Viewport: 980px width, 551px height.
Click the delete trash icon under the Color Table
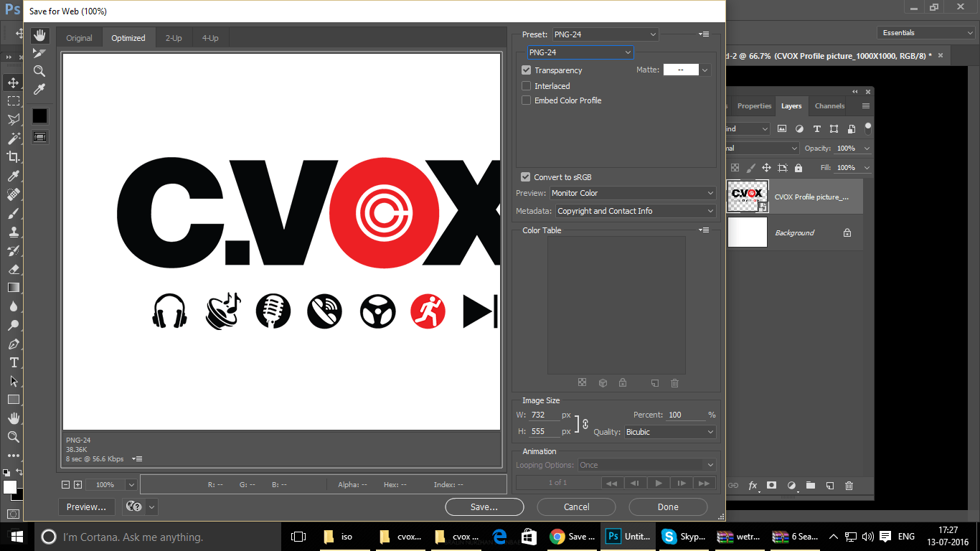674,382
